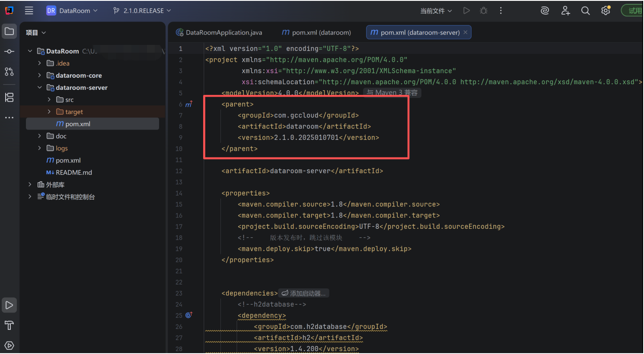Collapse the DataRoom root folder
644x354 pixels.
coord(30,51)
